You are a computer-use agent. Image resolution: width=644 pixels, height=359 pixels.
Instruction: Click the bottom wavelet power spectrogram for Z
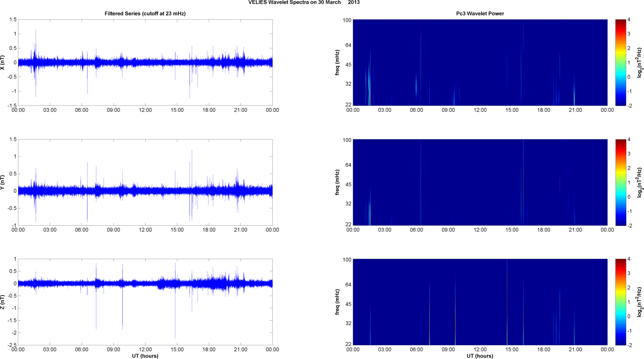coord(480,302)
